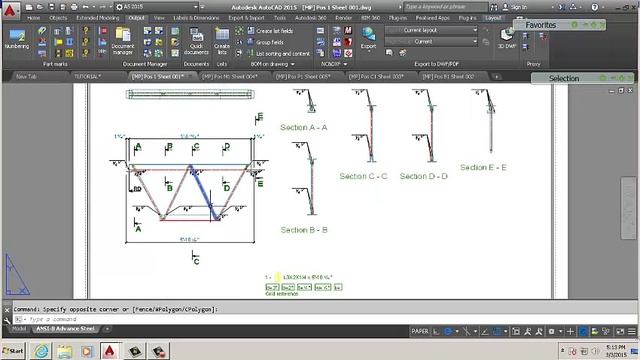This screenshot has width=640, height=360.
Task: Open the AS 2015 workspace dropdown
Action: pos(157,7)
